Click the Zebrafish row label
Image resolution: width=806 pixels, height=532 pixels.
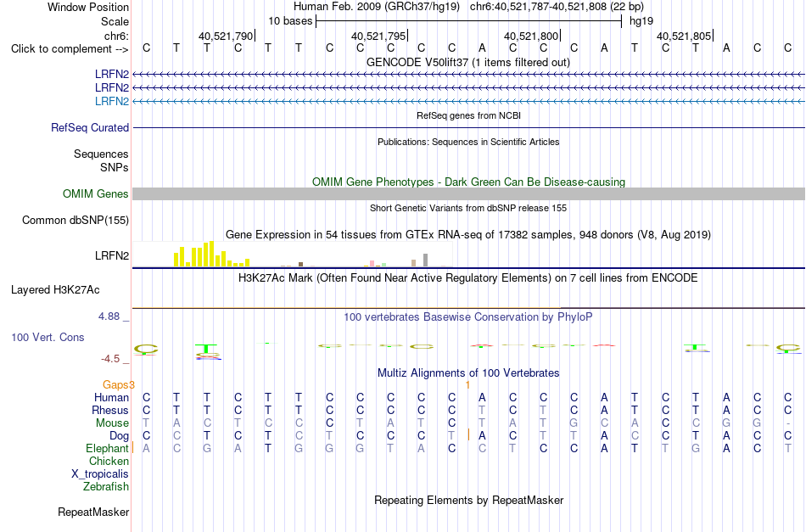106,486
